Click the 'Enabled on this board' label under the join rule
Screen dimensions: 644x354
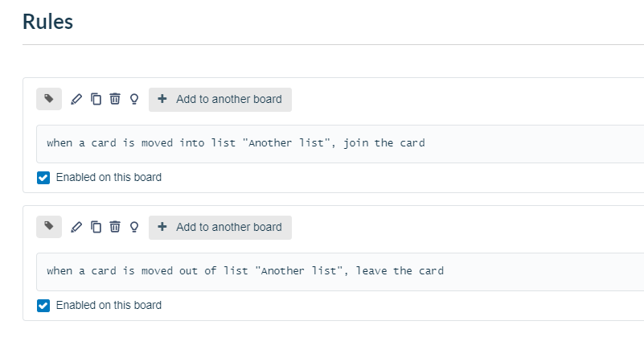pyautogui.click(x=109, y=177)
